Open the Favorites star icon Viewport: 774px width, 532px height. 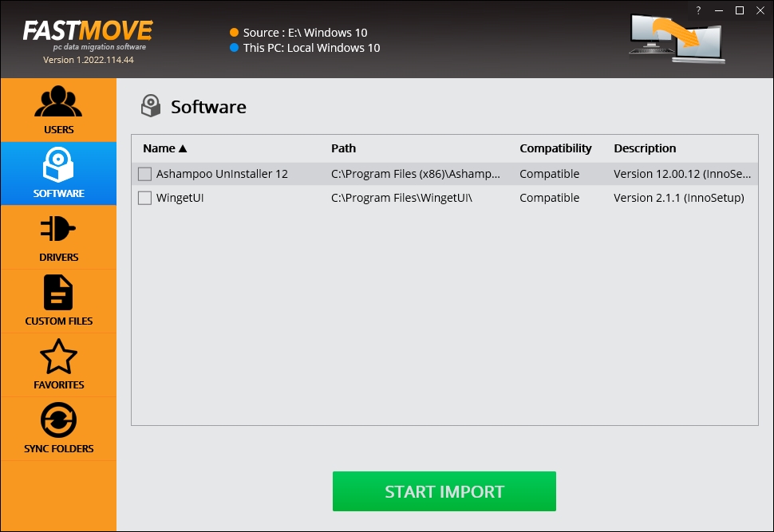[58, 357]
